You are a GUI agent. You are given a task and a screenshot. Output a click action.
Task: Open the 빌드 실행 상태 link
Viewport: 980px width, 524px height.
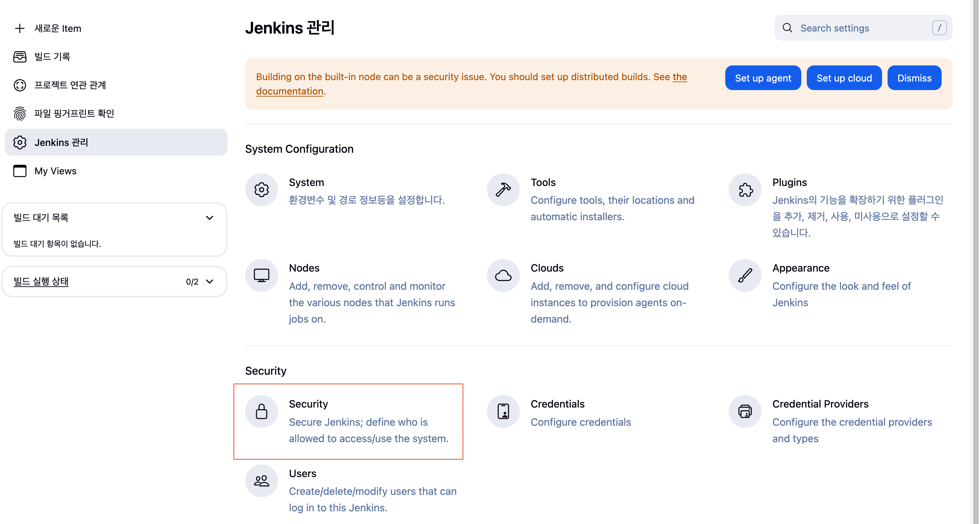click(x=41, y=282)
